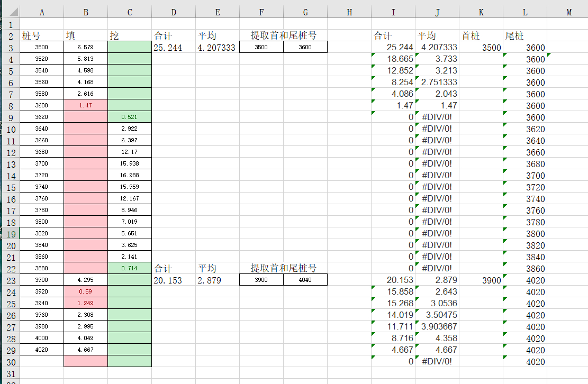Click cell I28 with value 8.716

click(393, 338)
